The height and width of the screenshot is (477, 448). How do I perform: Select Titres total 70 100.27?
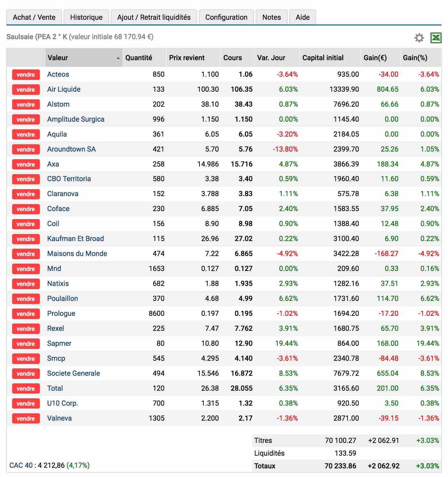pyautogui.click(x=341, y=441)
